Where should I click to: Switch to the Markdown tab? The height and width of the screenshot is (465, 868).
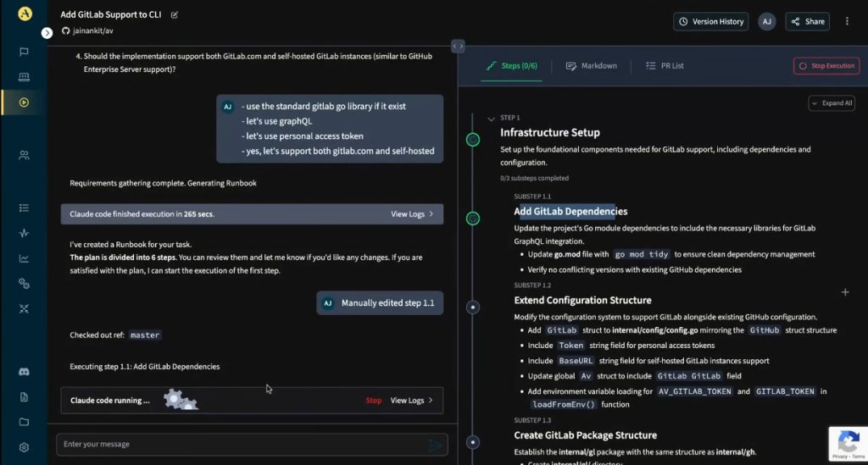coord(592,66)
